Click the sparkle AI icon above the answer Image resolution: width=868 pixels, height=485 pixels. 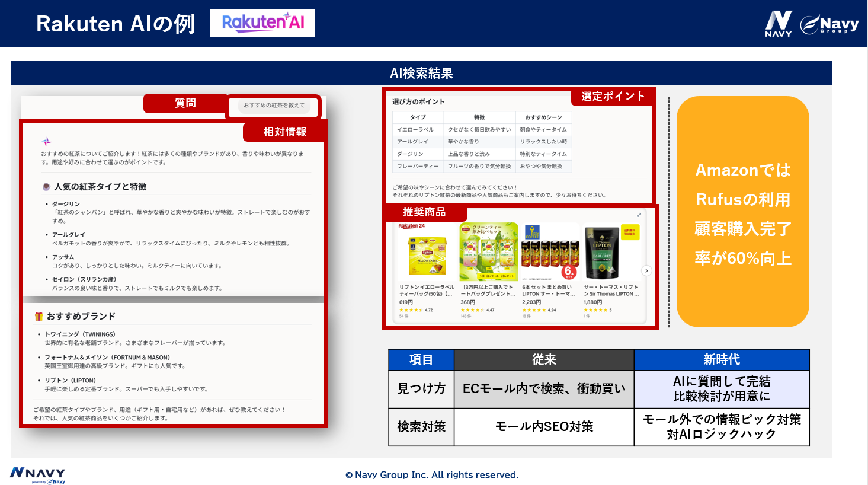[46, 141]
